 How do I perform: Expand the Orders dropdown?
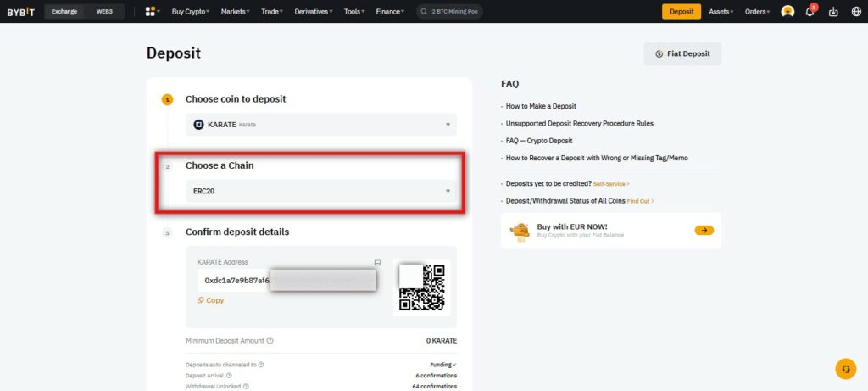757,12
